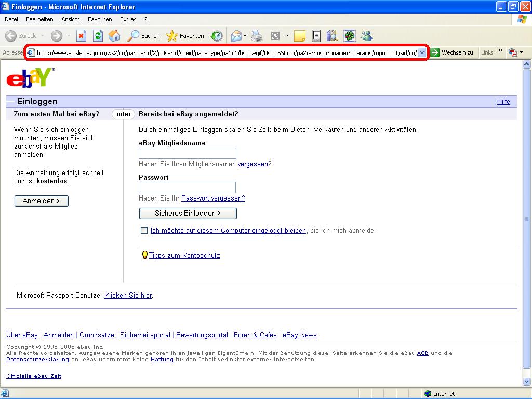
Task: Open the Bearbeiten menu
Action: point(39,19)
